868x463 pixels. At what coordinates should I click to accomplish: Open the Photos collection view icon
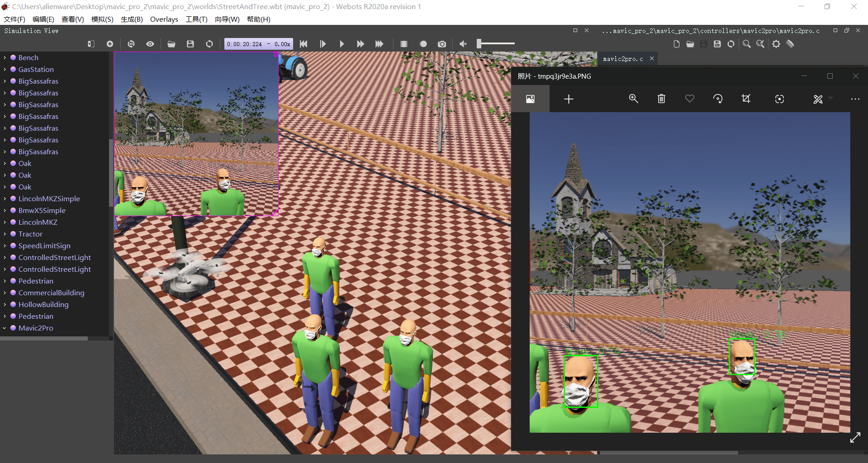(531, 99)
